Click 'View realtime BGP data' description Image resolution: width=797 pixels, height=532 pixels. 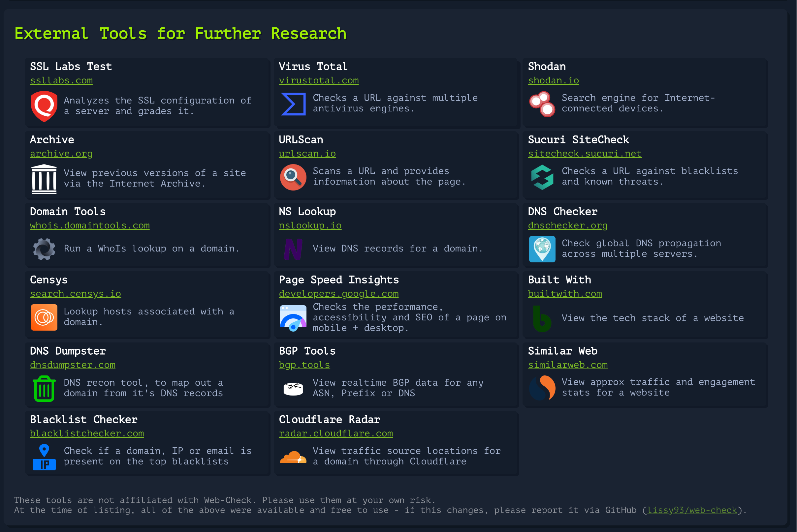[398, 388]
